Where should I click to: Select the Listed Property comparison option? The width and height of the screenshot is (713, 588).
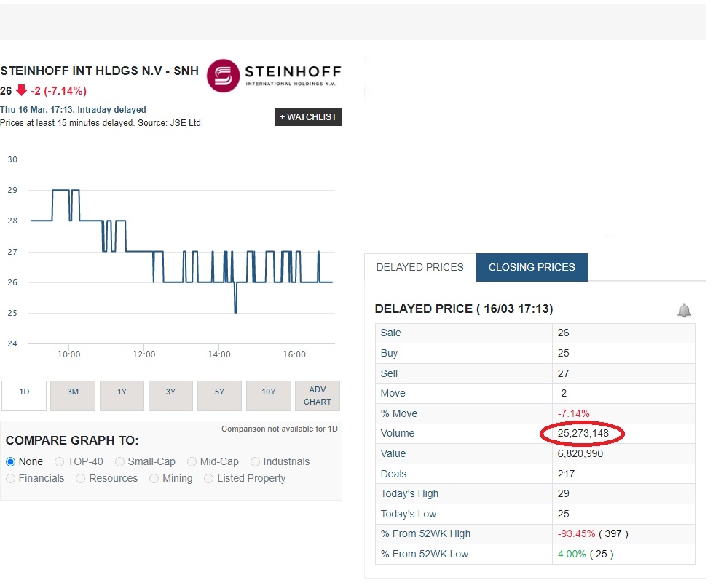point(208,479)
